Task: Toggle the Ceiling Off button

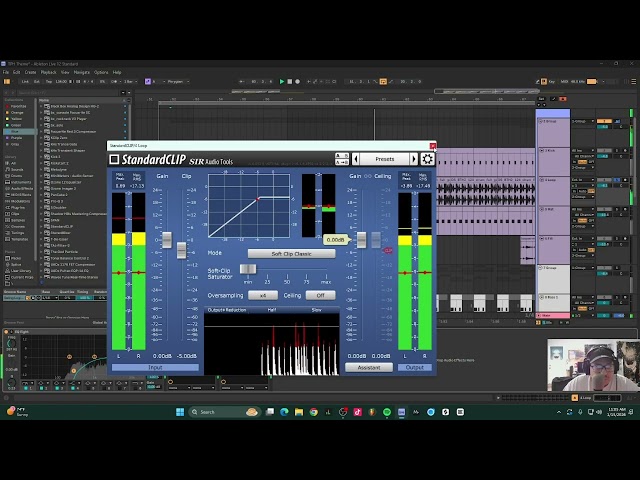Action: click(320, 295)
